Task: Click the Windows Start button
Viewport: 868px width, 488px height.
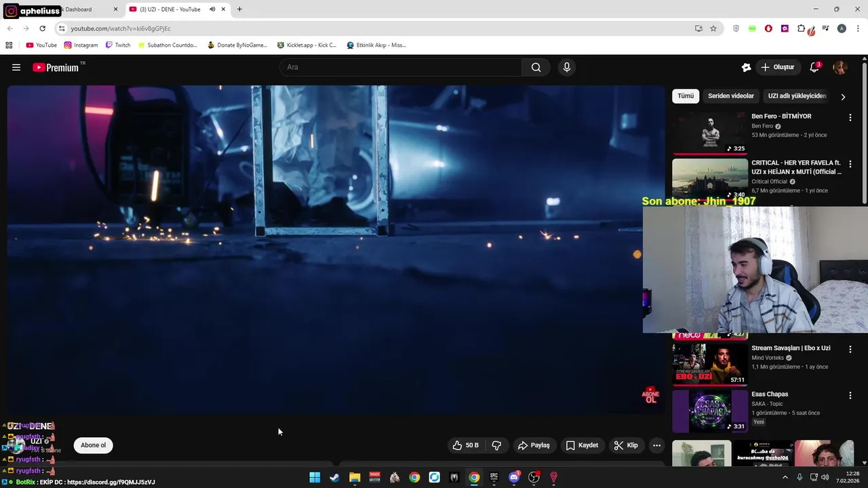Action: (x=315, y=477)
